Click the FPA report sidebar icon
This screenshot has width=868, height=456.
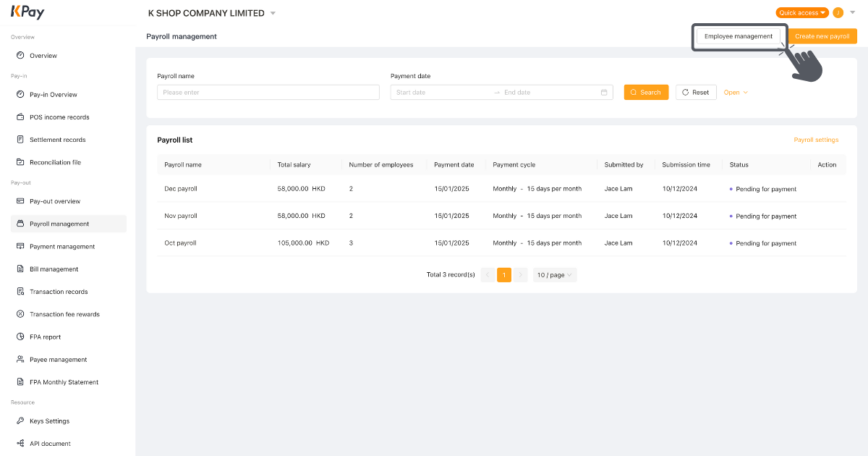[x=21, y=336]
